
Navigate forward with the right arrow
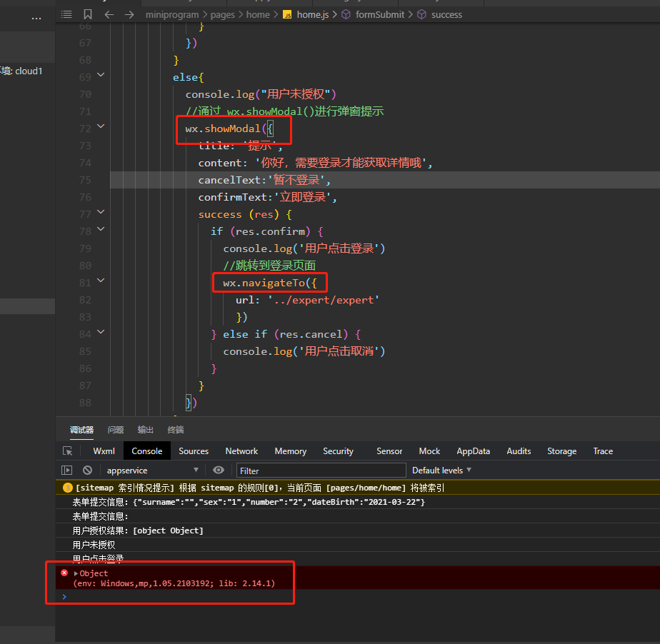coord(129,15)
